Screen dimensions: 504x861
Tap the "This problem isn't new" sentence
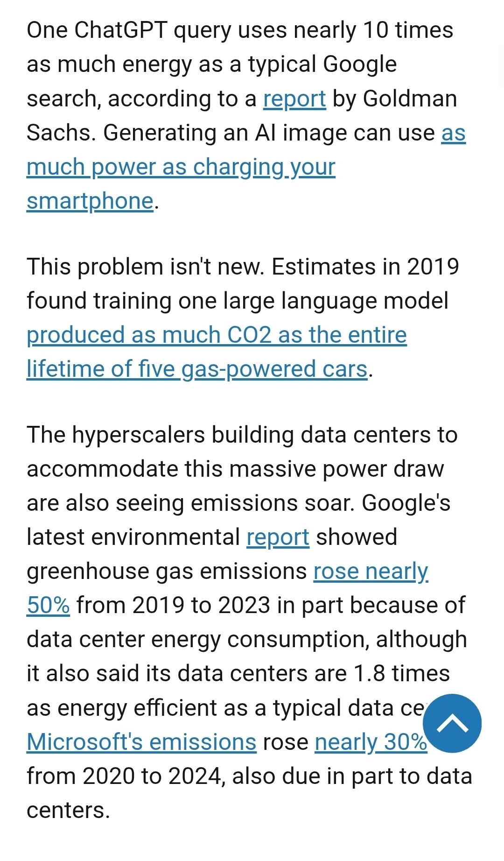click(x=145, y=267)
